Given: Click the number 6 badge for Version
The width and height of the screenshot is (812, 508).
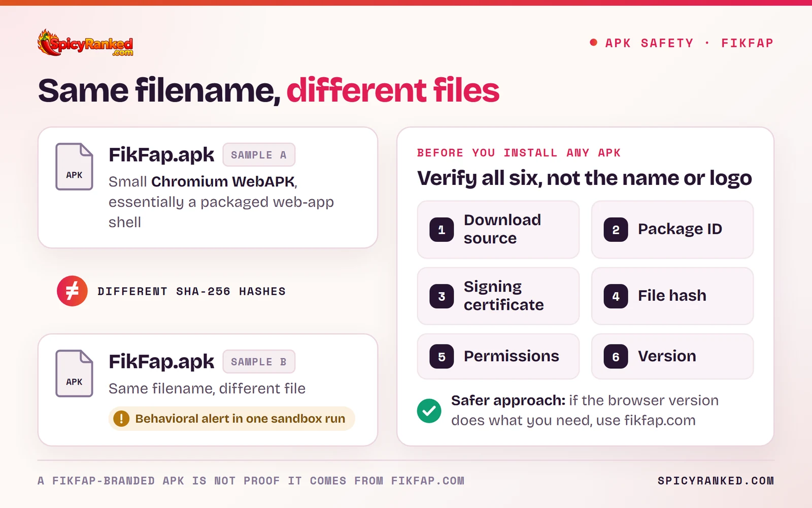Looking at the screenshot, I should [x=616, y=357].
